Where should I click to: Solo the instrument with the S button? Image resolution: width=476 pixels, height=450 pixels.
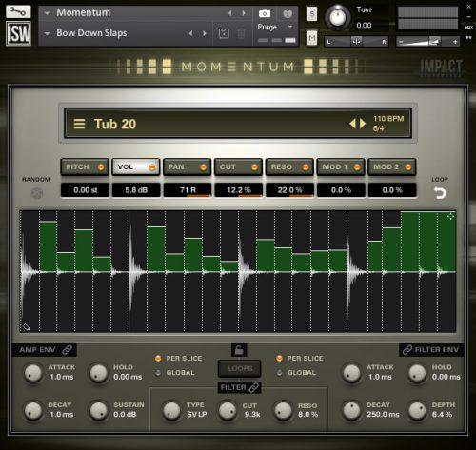[x=312, y=13]
